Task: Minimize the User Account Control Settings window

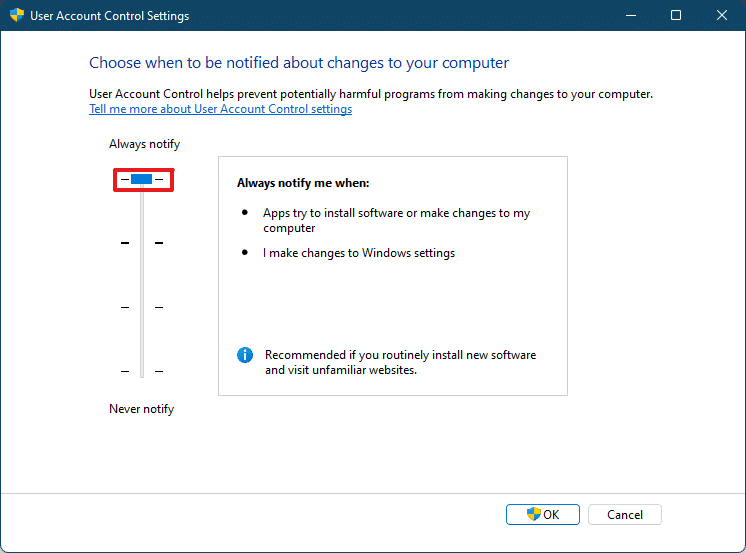Action: tap(631, 15)
